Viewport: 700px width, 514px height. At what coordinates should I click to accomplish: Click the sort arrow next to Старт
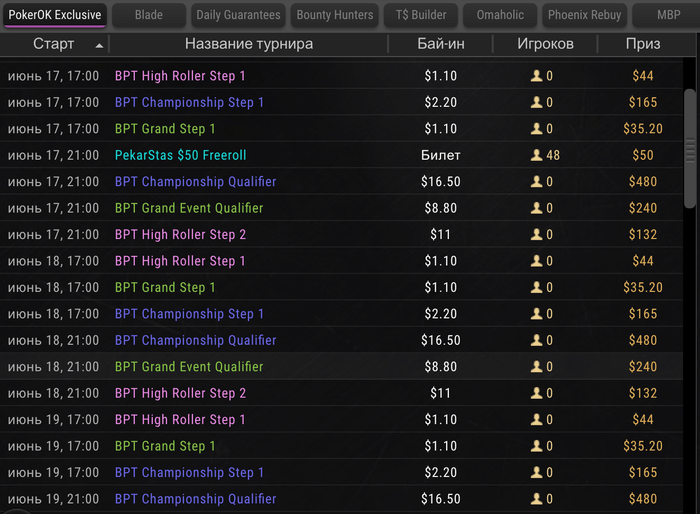click(98, 45)
